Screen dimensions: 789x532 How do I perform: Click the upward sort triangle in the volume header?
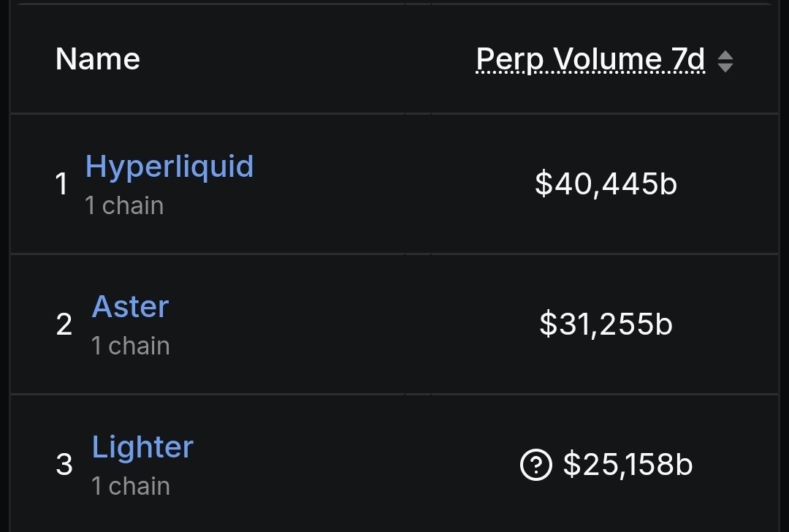point(725,55)
